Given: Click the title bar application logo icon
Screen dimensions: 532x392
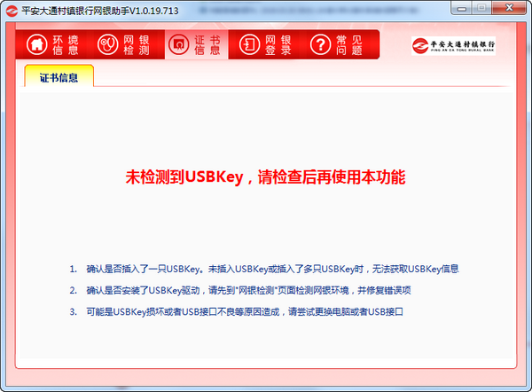Looking at the screenshot, I should [12, 11].
